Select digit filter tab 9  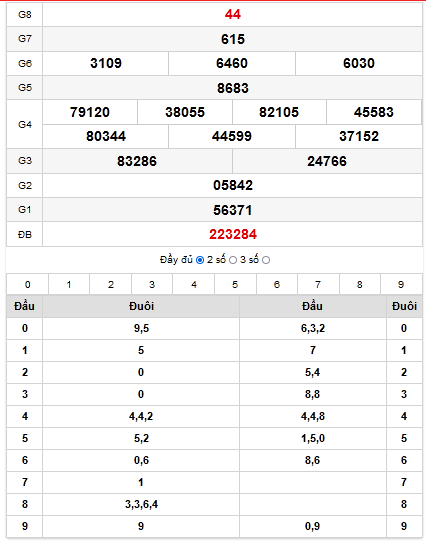[401, 284]
